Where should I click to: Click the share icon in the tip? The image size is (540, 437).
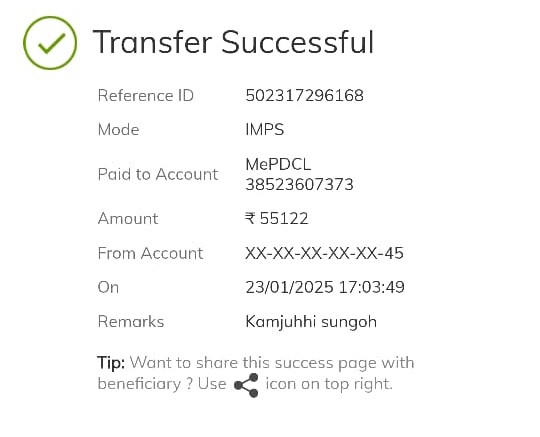pos(246,385)
